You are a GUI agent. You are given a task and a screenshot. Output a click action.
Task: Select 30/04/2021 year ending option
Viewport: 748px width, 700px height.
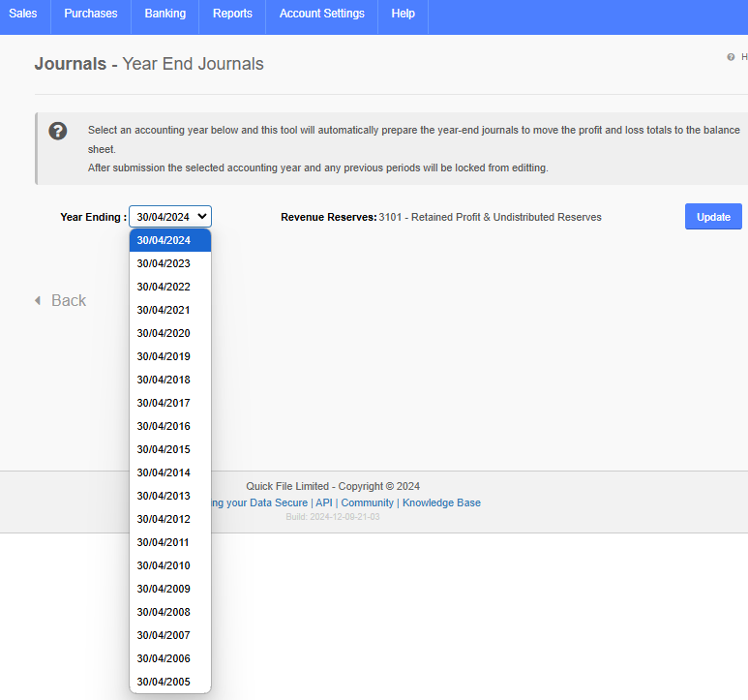[x=170, y=310]
